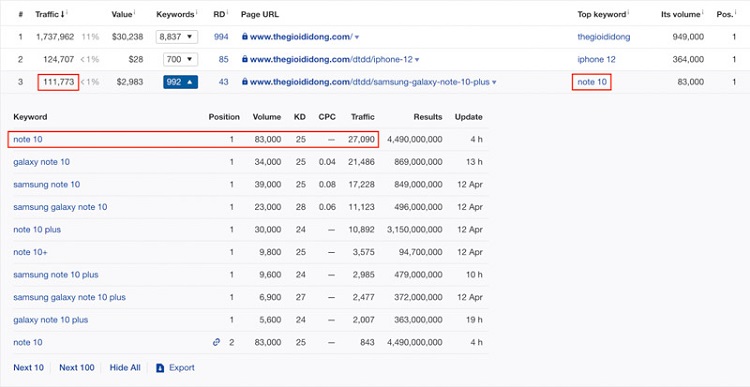Image resolution: width=750 pixels, height=387 pixels.
Task: Click traffic value 124,707
Action: [x=58, y=59]
